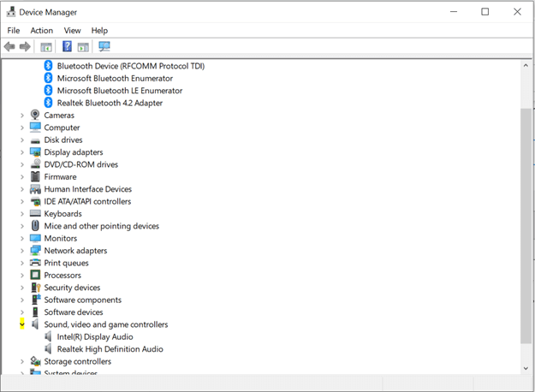The height and width of the screenshot is (392, 535).
Task: Click the Display adapters icon
Action: [x=35, y=151]
